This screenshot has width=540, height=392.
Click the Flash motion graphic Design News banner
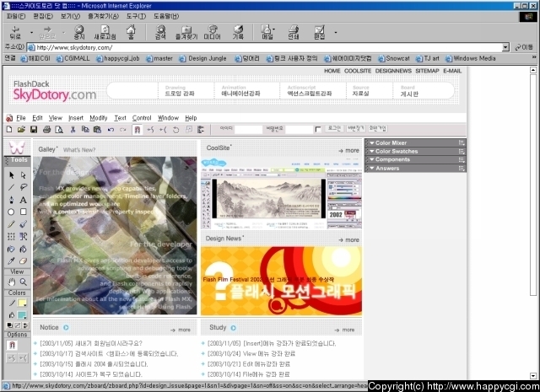281,281
